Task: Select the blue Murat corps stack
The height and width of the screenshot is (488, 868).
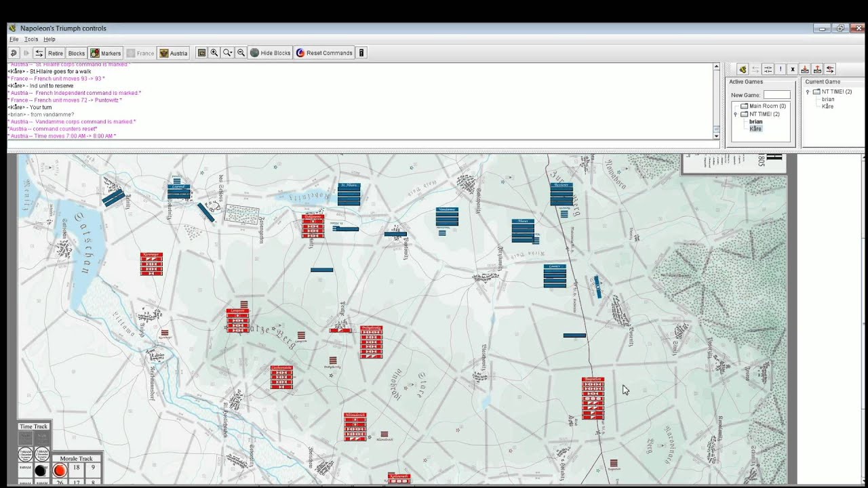Action: [x=523, y=230]
